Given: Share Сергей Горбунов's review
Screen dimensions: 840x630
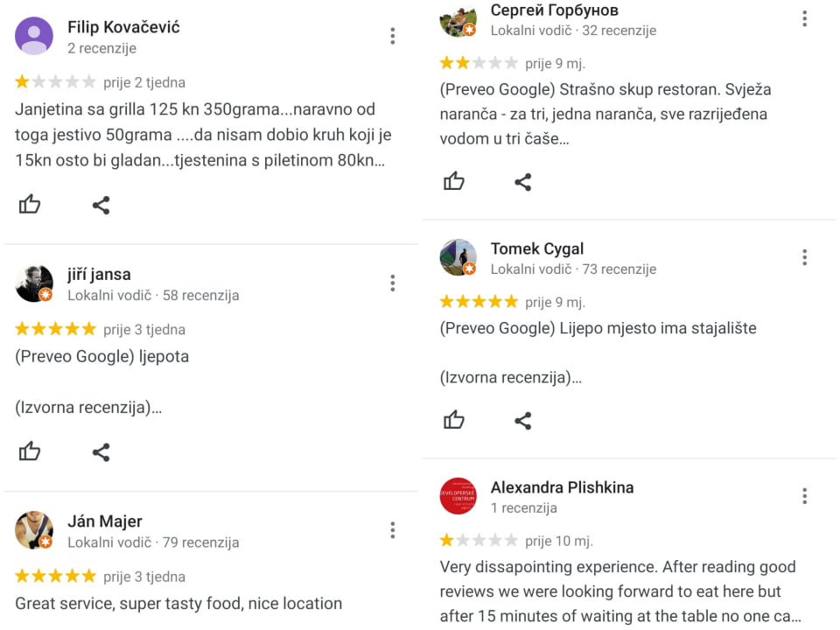Looking at the screenshot, I should pos(523,181).
